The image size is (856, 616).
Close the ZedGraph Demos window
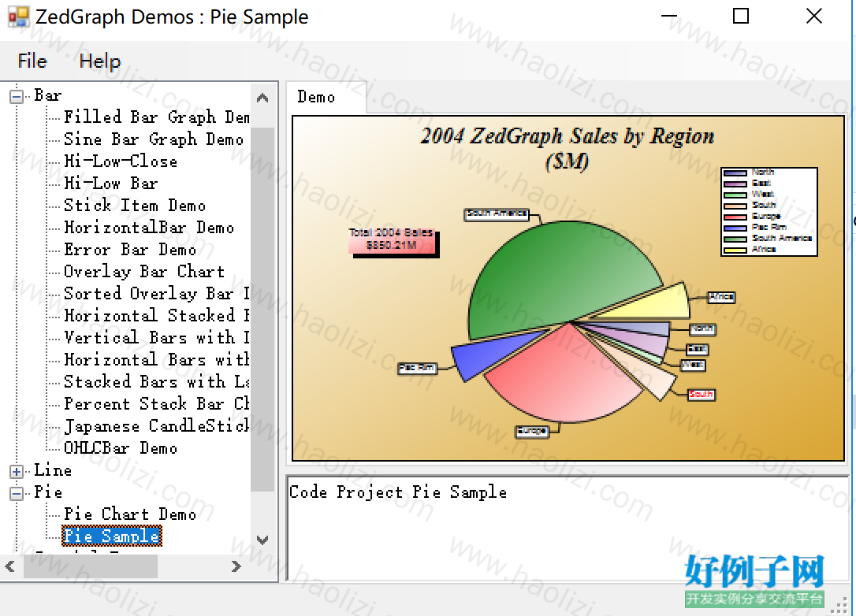click(814, 17)
